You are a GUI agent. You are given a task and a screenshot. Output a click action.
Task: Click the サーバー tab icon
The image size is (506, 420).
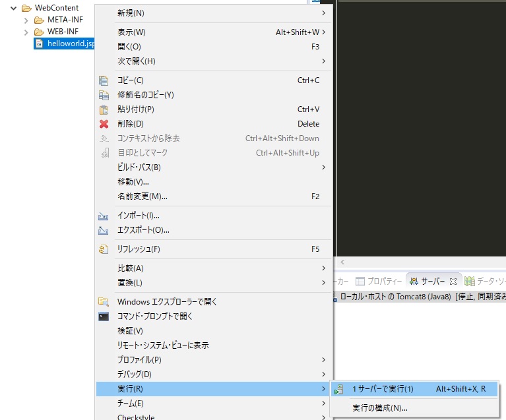coord(414,282)
